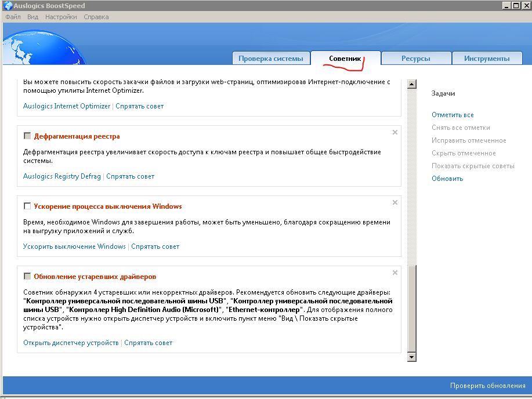The image size is (532, 399).
Task: Click the Обновление устаревших драйверов heading
Action: tap(95, 277)
